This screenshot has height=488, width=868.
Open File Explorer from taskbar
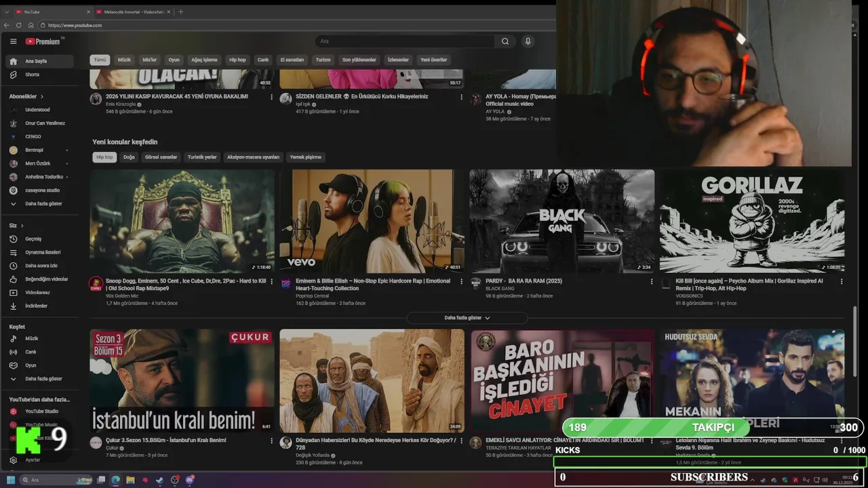[130, 480]
